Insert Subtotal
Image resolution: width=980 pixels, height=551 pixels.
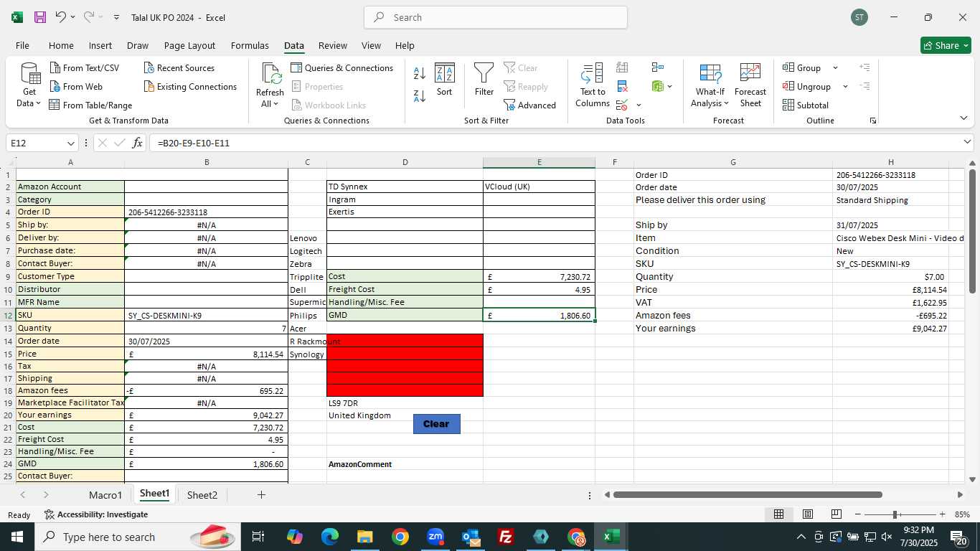(x=806, y=105)
